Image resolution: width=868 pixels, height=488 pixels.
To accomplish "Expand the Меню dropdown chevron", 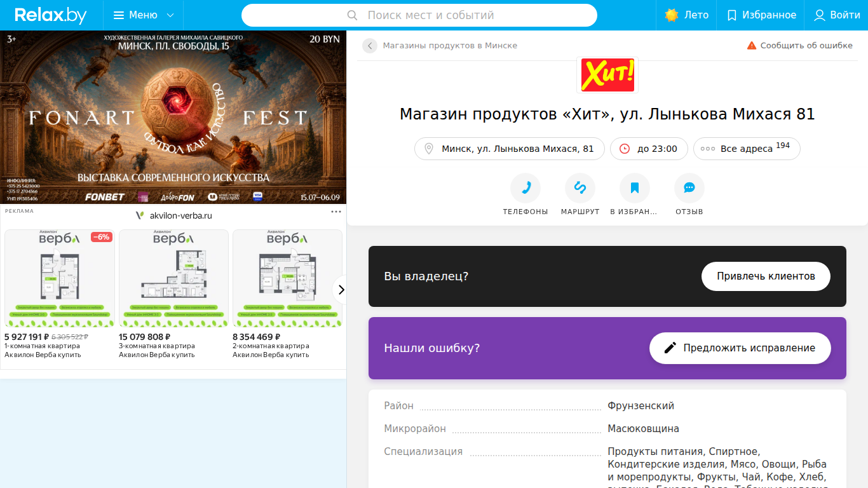I will pos(170,15).
